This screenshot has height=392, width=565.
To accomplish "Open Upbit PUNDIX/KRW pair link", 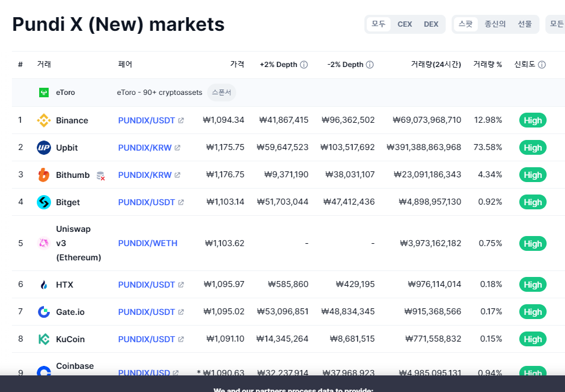I will pyautogui.click(x=145, y=148).
